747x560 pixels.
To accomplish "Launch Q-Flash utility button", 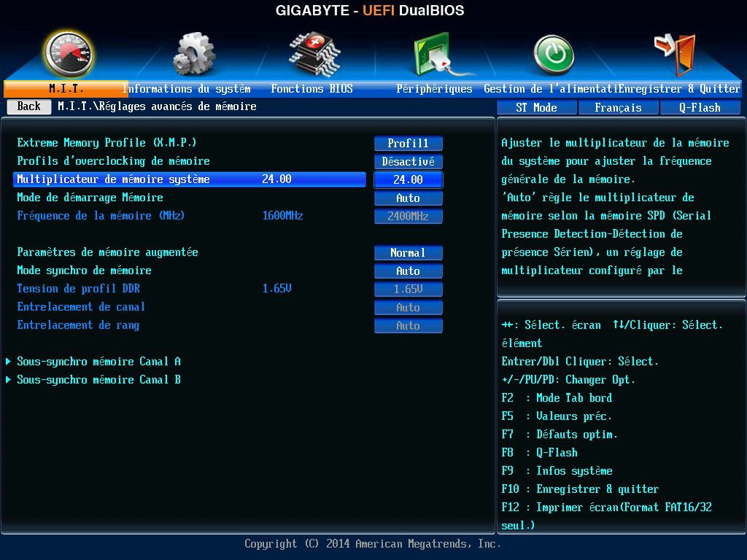I will [x=700, y=108].
